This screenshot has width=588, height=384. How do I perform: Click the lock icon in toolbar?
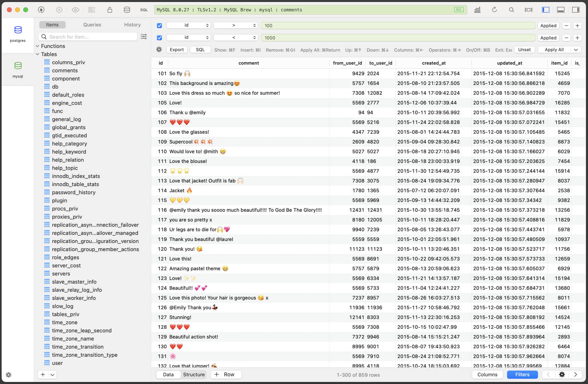tap(109, 10)
